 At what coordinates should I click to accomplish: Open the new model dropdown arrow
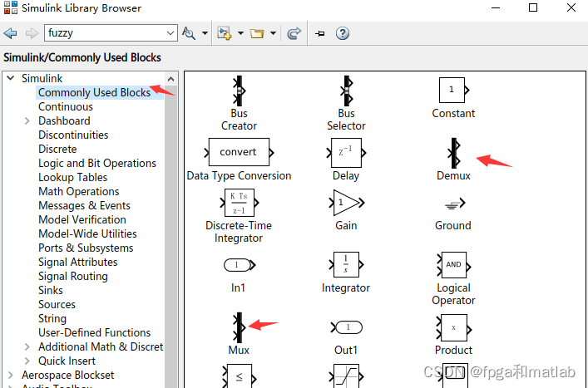pyautogui.click(x=240, y=33)
